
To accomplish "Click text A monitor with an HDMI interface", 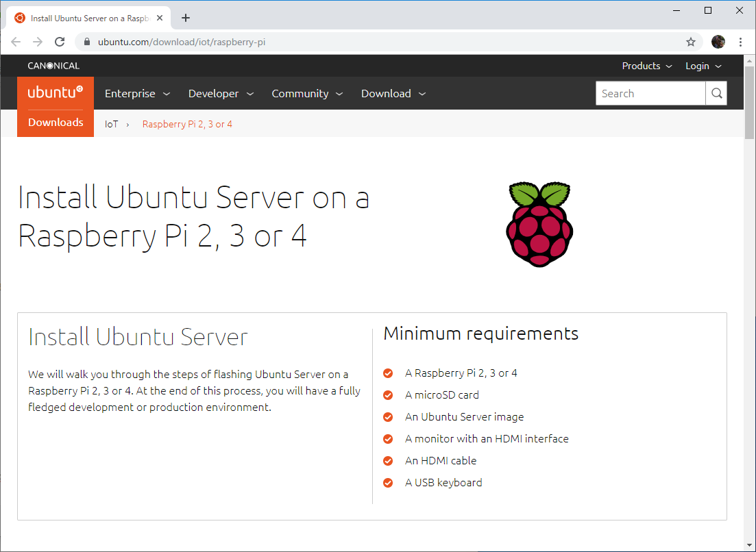I will (487, 439).
